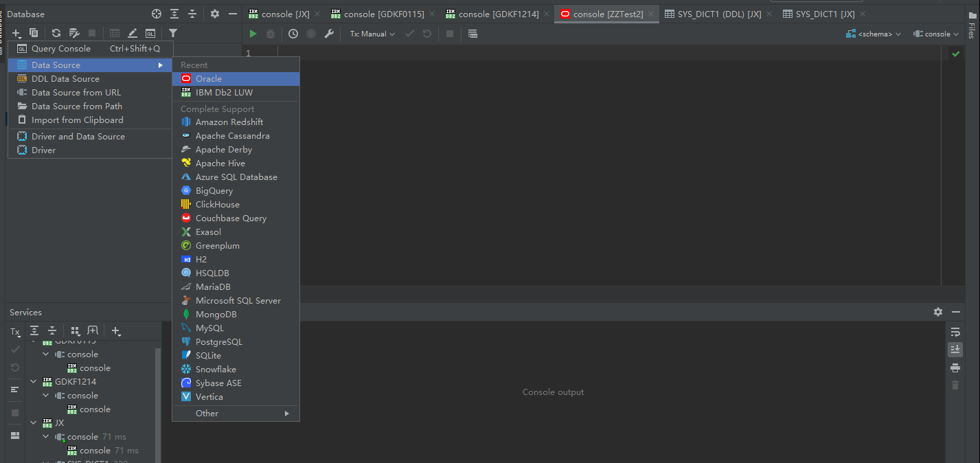
Task: Run the SQL query with the green Execute arrow
Action: pyautogui.click(x=252, y=33)
